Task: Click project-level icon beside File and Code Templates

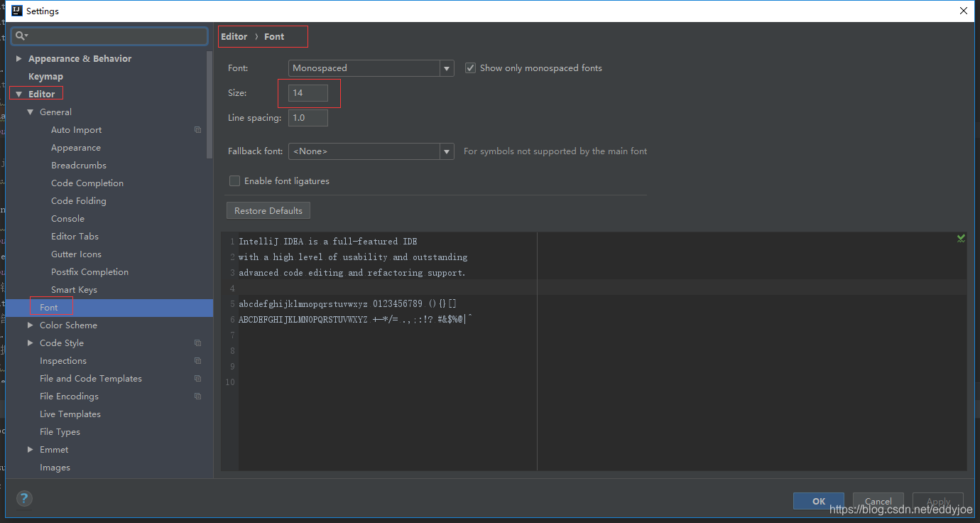Action: [x=198, y=379]
